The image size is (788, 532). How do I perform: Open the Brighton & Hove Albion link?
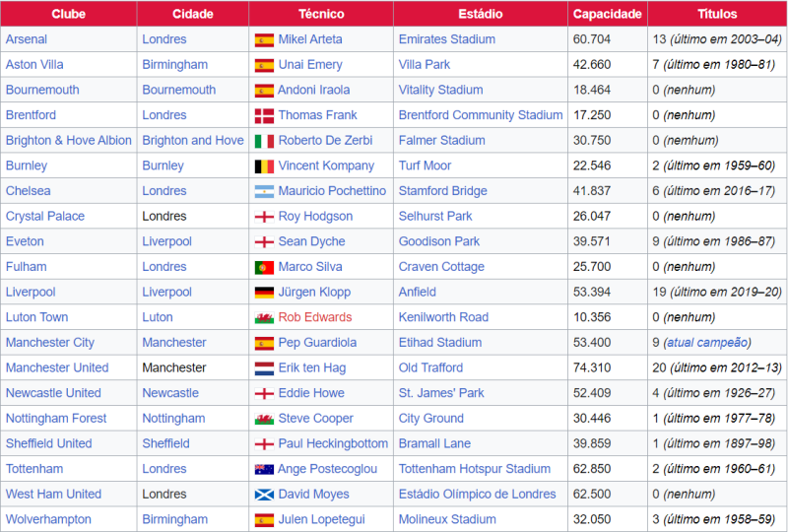tap(68, 140)
